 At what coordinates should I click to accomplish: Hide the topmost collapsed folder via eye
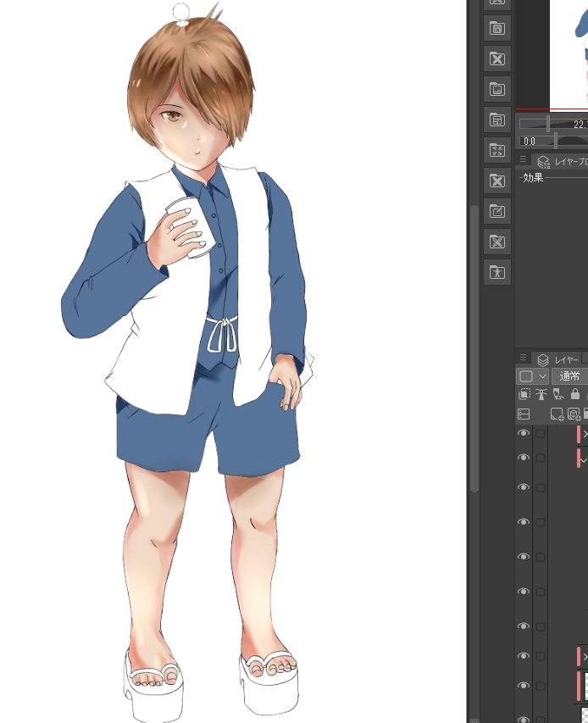click(524, 433)
